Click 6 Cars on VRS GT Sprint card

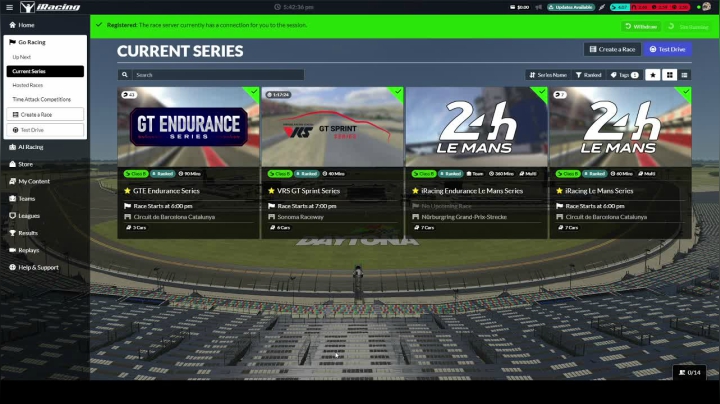tap(280, 227)
